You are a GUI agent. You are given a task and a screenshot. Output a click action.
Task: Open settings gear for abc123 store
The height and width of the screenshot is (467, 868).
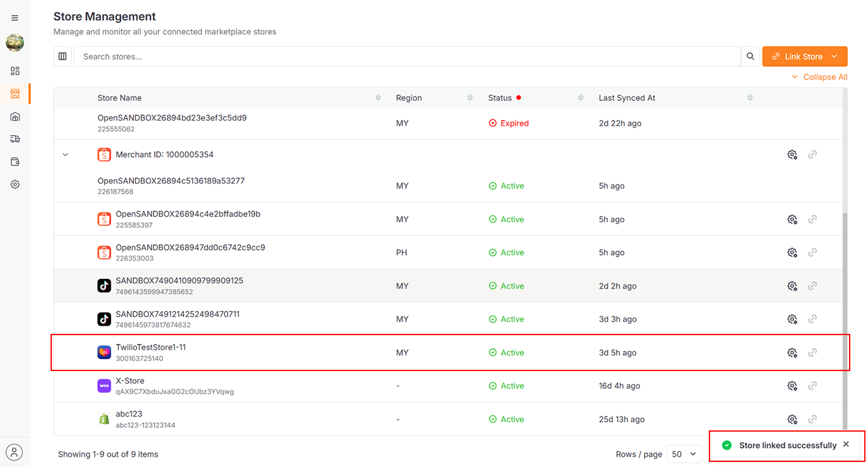coord(792,419)
